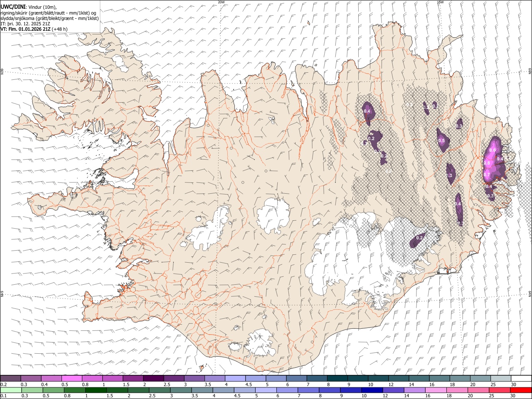
Task: Select the bright pink swatch between 0.5 and 0.8 in upper legend
Action: [71, 378]
